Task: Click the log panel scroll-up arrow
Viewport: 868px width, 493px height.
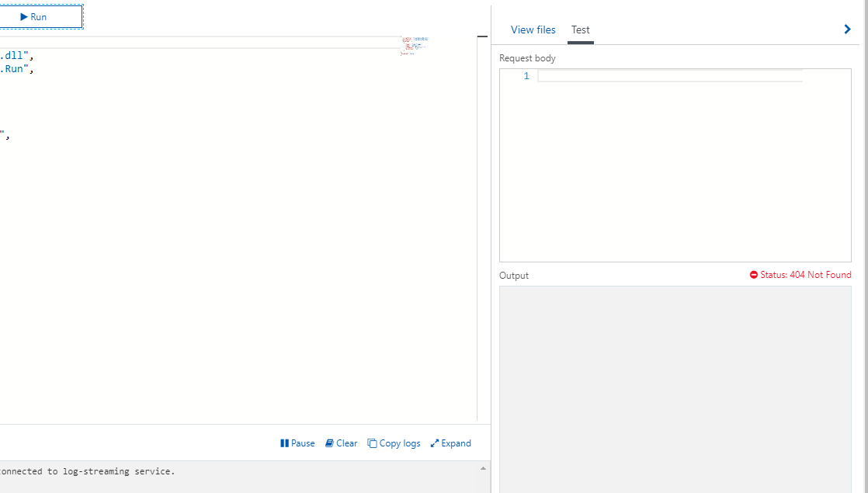Action: pos(483,468)
